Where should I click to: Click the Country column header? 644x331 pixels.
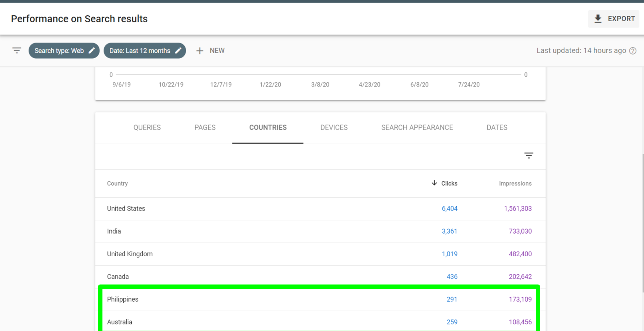tap(117, 183)
